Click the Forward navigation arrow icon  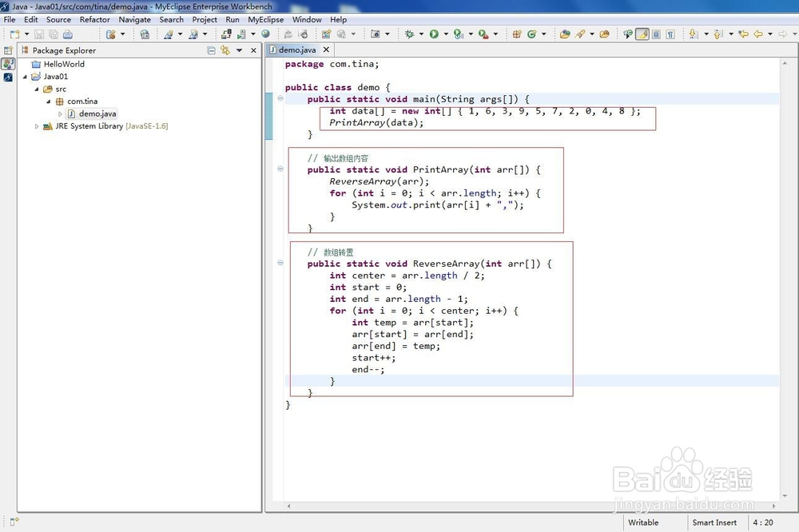783,34
